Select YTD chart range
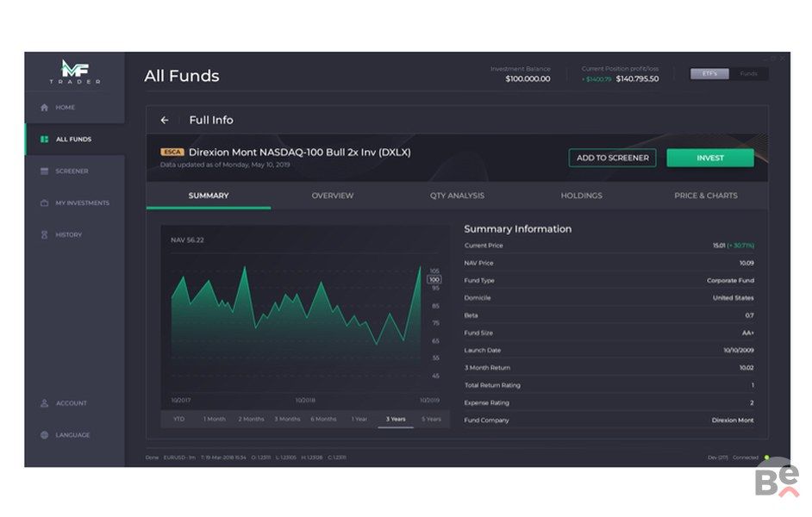 [178, 419]
